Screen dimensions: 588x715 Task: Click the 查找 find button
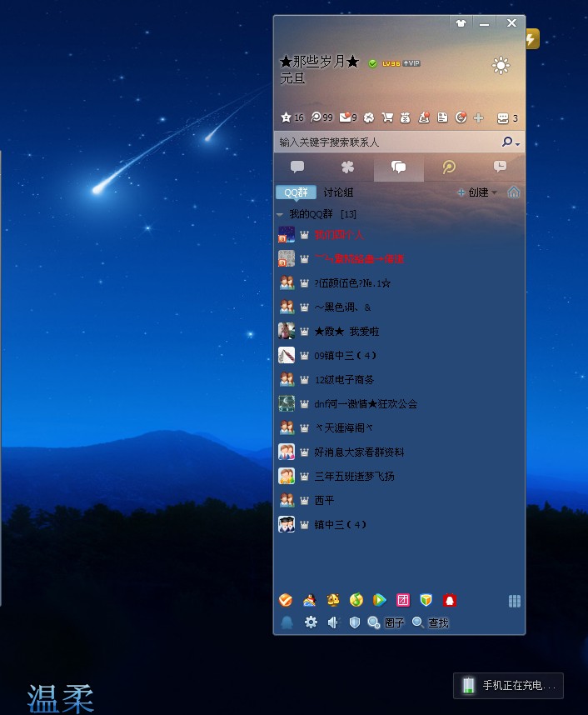(x=431, y=622)
